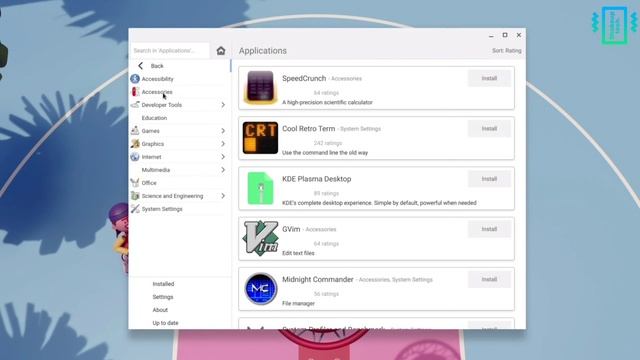
Task: Click the Office category icon
Action: click(135, 183)
